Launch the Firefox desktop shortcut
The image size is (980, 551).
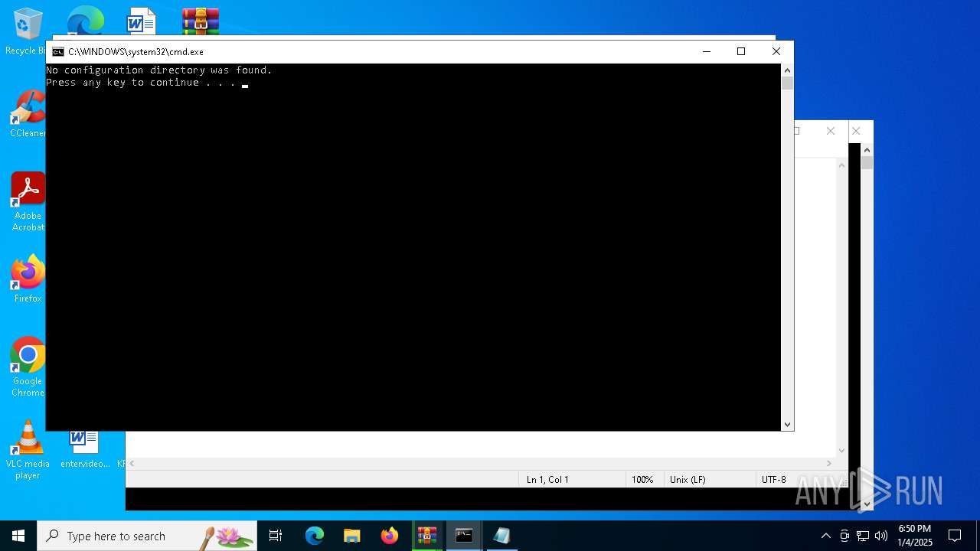pyautogui.click(x=28, y=279)
